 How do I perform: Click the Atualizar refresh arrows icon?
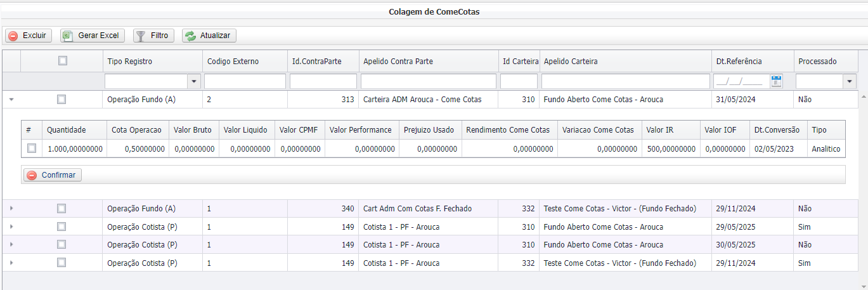click(x=190, y=36)
